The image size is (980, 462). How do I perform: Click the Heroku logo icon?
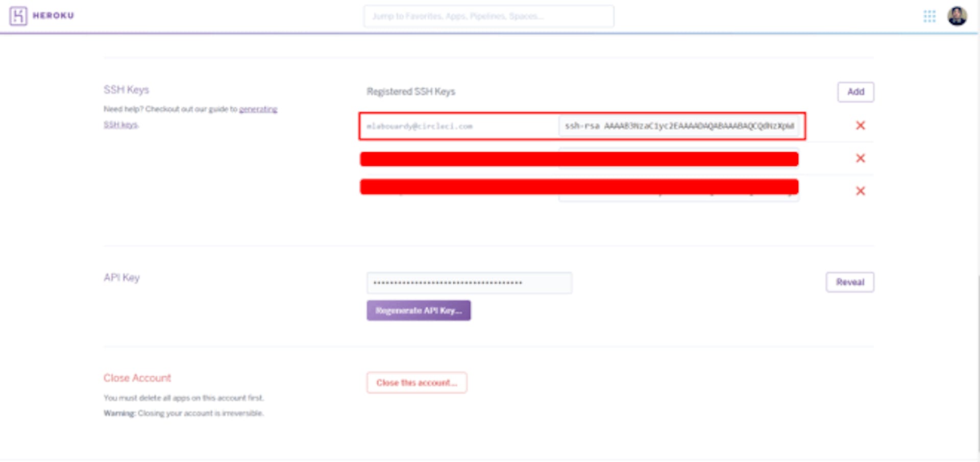(18, 16)
